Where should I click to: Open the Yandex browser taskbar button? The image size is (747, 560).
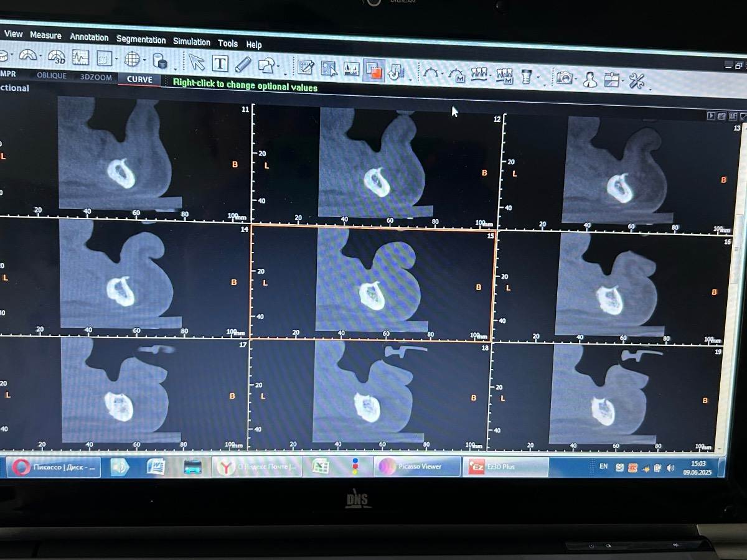pos(257,466)
